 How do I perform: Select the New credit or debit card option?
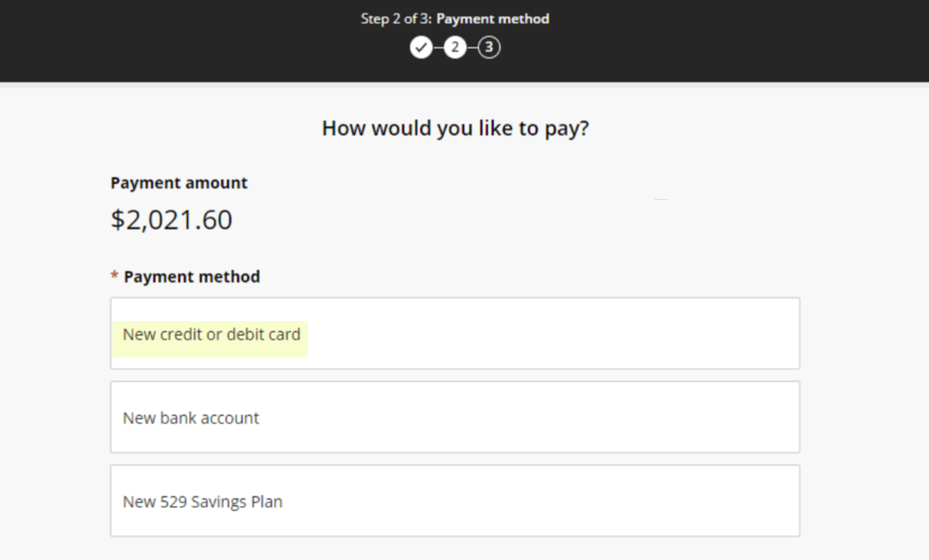tap(455, 332)
